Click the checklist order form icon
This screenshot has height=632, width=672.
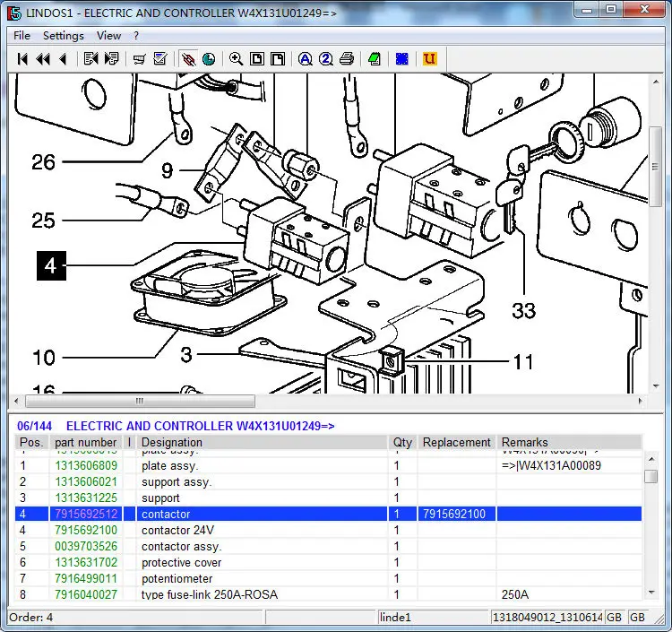(x=160, y=59)
